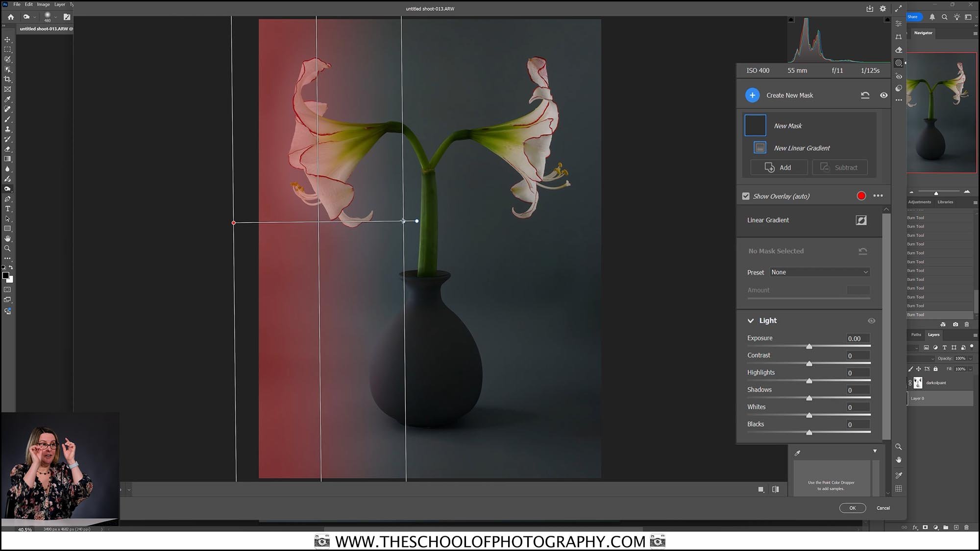Open the Preset dropdown set to None
Screen dimensions: 980x551
[x=819, y=272]
